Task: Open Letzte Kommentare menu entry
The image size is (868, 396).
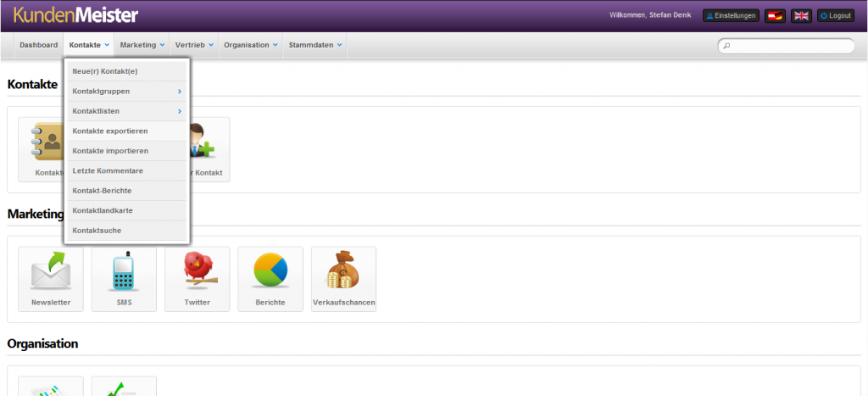Action: pyautogui.click(x=127, y=170)
